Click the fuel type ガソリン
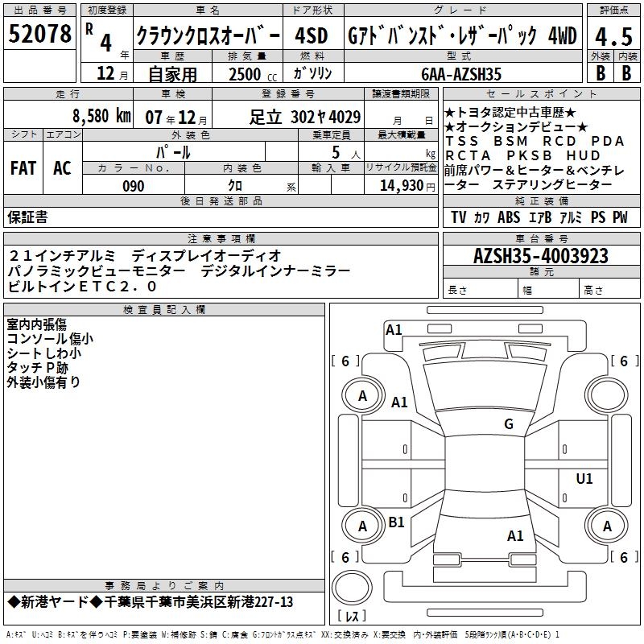 tap(312, 73)
